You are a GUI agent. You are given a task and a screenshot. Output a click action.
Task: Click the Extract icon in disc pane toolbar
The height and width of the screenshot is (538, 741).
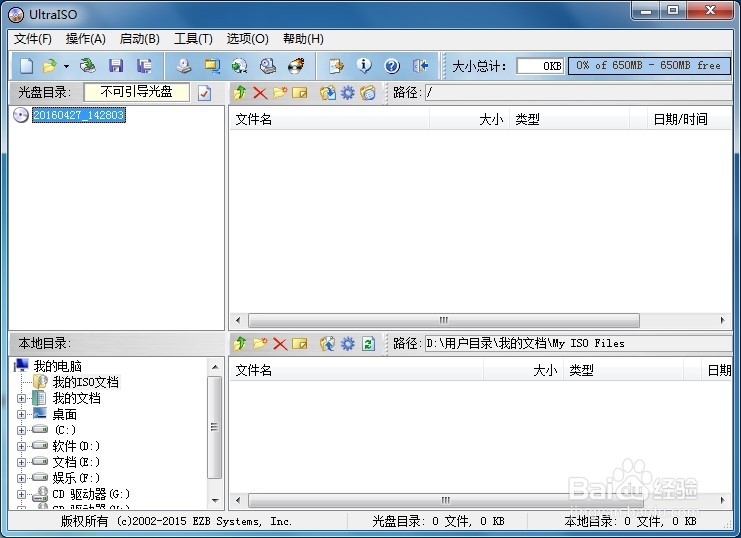327,93
